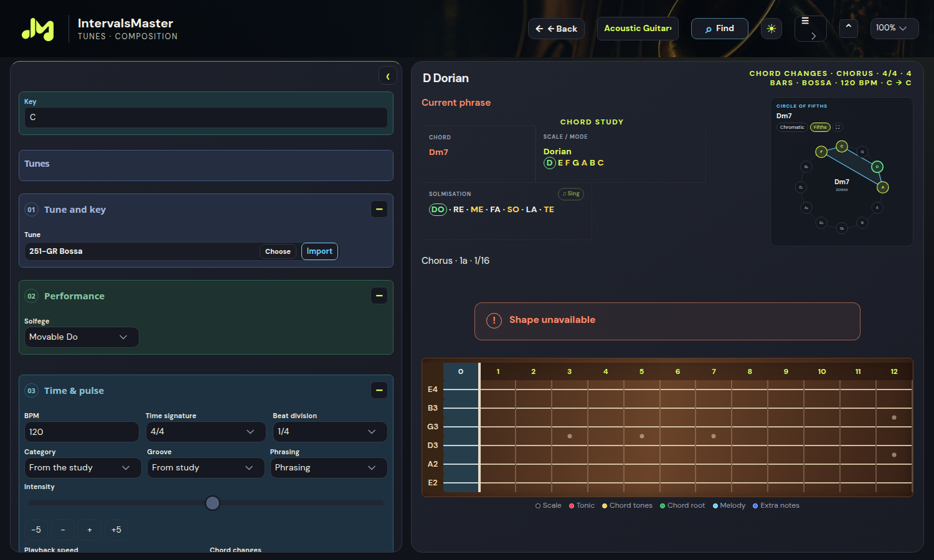The height and width of the screenshot is (560, 934).
Task: Click the Back button
Action: pyautogui.click(x=556, y=29)
